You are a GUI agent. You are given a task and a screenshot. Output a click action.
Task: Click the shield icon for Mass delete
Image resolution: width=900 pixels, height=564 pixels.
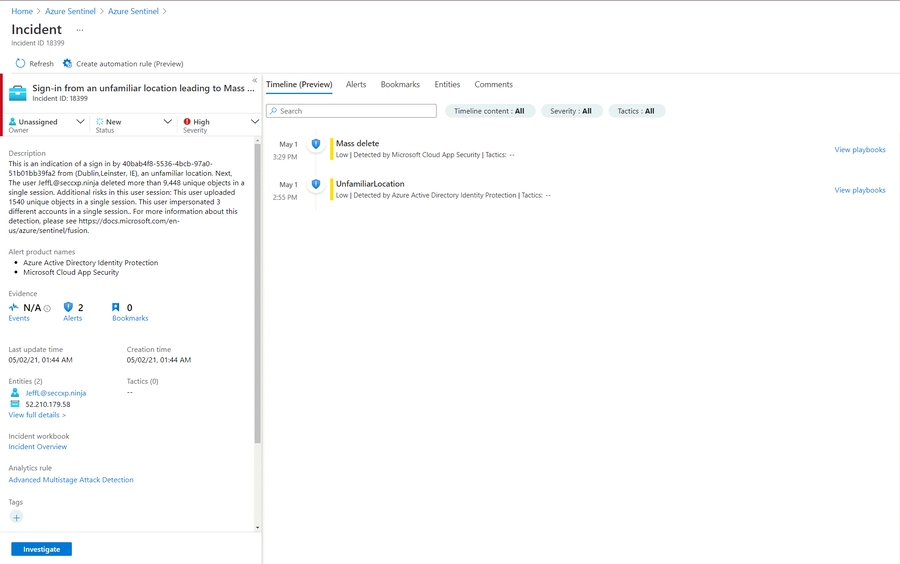(316, 144)
